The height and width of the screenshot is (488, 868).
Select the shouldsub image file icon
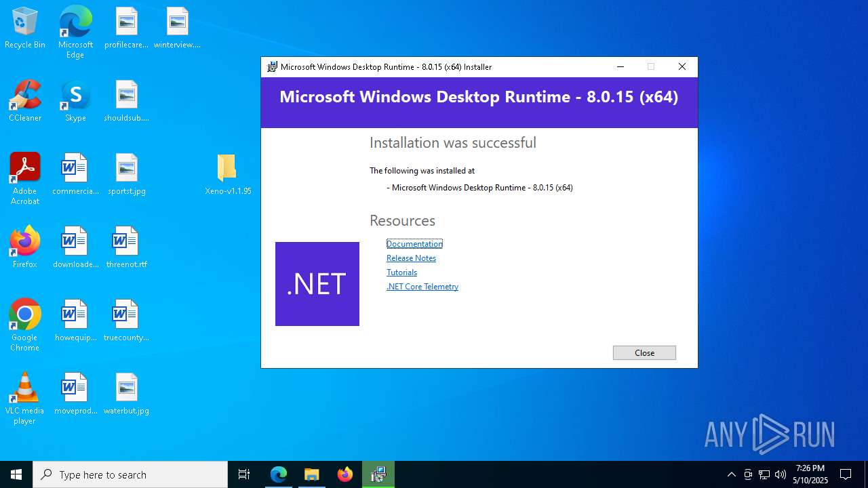126,102
